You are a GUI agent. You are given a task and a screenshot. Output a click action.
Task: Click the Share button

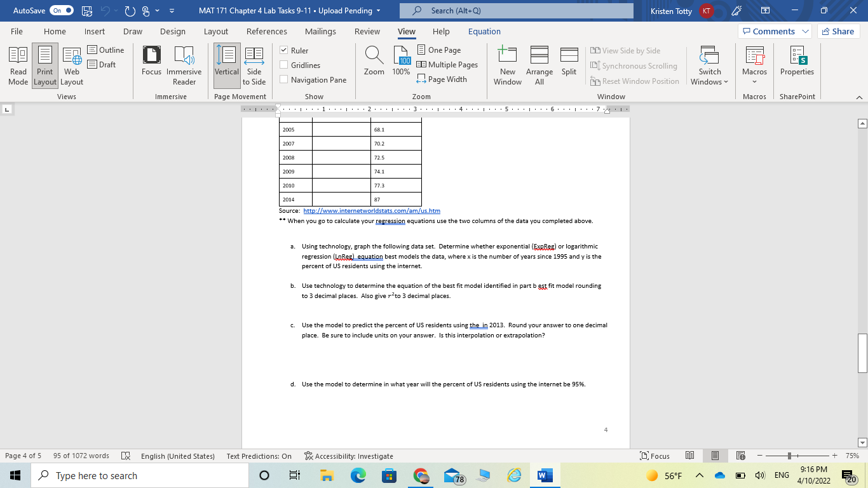coord(838,30)
